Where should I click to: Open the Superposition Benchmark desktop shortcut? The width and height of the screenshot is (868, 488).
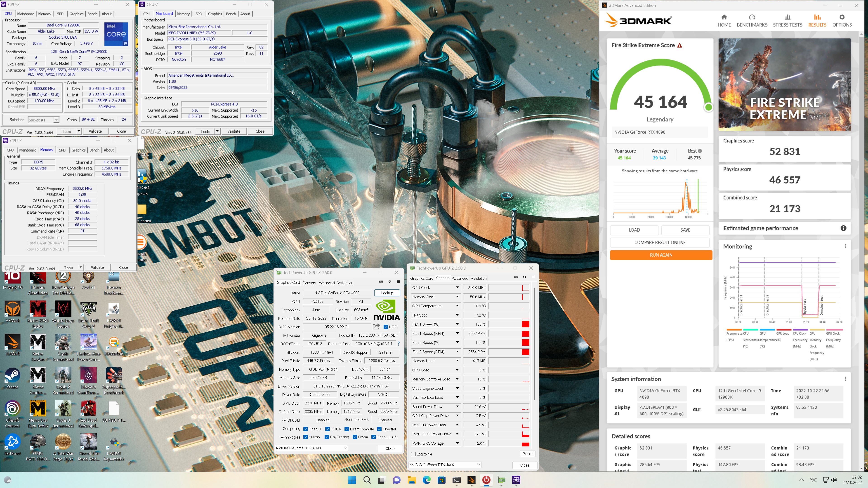pyautogui.click(x=113, y=381)
